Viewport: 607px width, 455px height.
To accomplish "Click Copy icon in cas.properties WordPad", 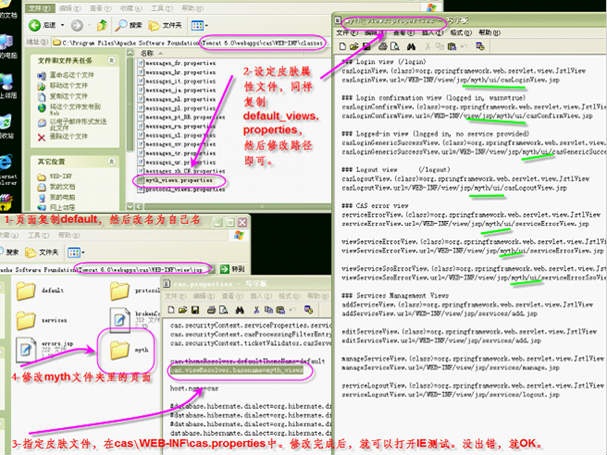I will coord(268,310).
